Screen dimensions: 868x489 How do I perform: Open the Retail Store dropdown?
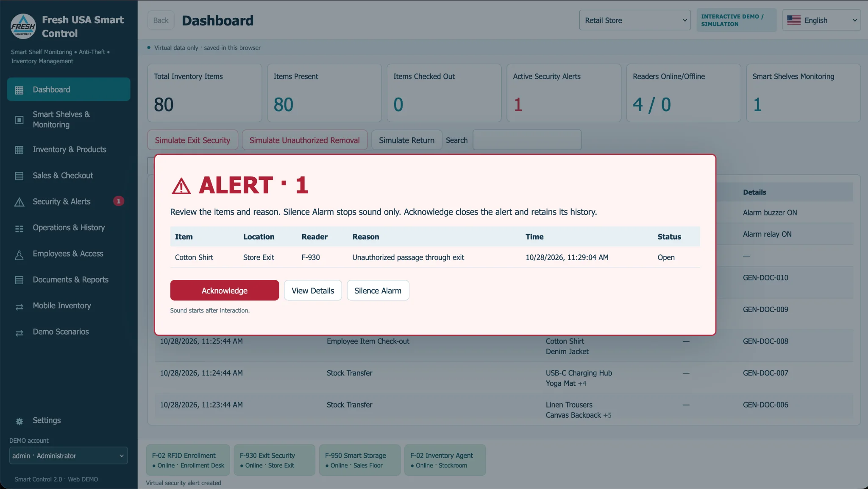634,20
